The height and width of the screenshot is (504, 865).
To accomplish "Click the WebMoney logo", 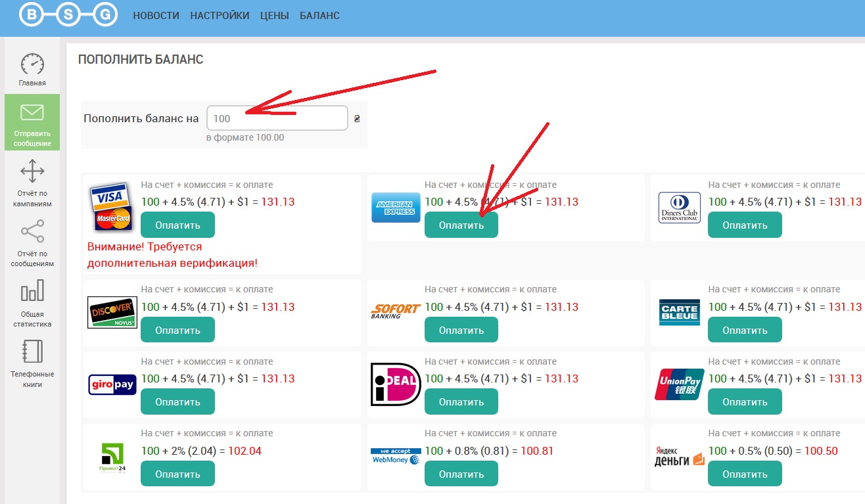I will [396, 456].
